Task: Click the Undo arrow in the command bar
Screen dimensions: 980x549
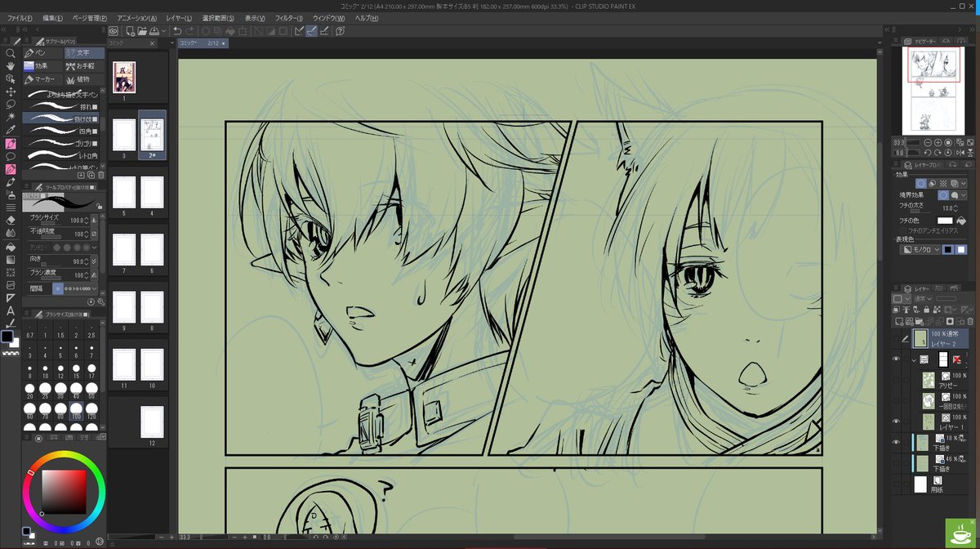Action: click(177, 31)
